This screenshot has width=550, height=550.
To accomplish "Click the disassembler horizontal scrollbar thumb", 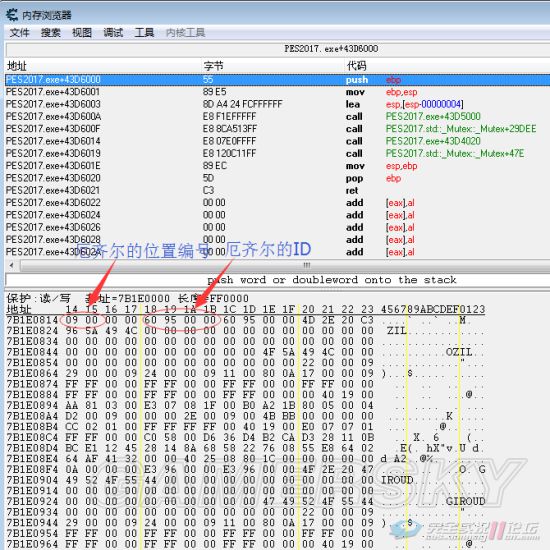I will point(307,265).
